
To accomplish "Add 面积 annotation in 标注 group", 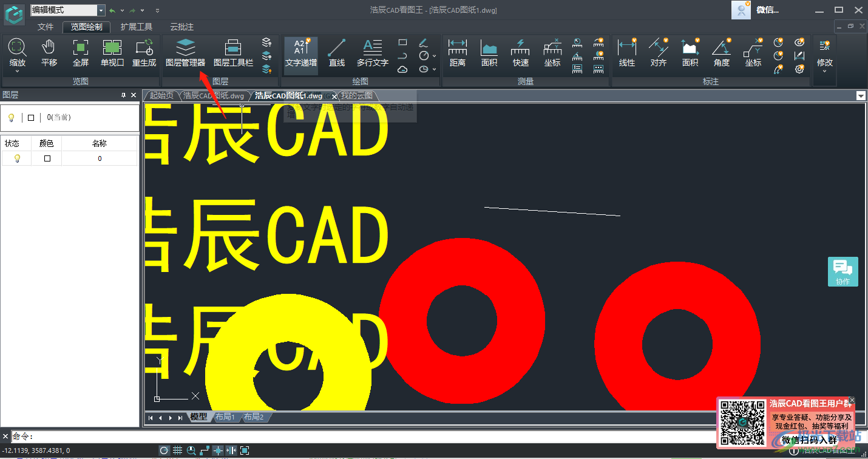I will [690, 53].
